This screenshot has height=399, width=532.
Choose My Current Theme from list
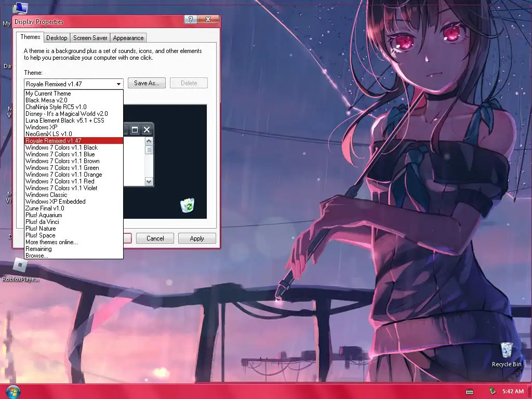point(74,94)
